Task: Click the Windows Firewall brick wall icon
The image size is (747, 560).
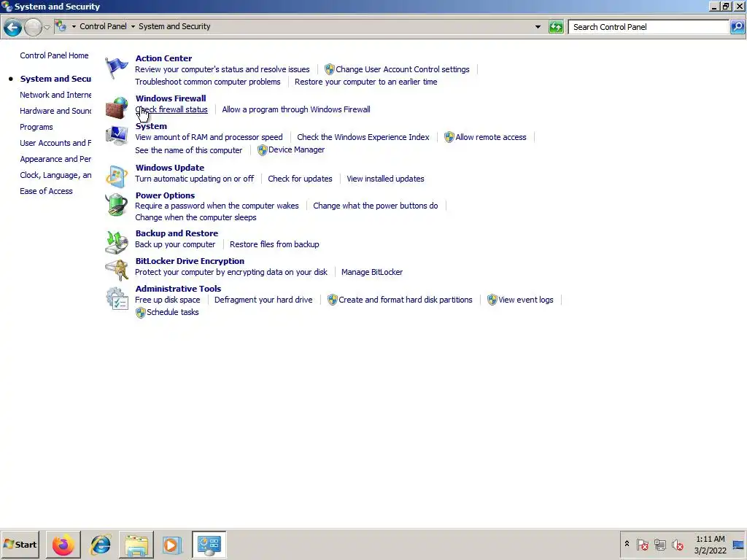Action: click(116, 108)
